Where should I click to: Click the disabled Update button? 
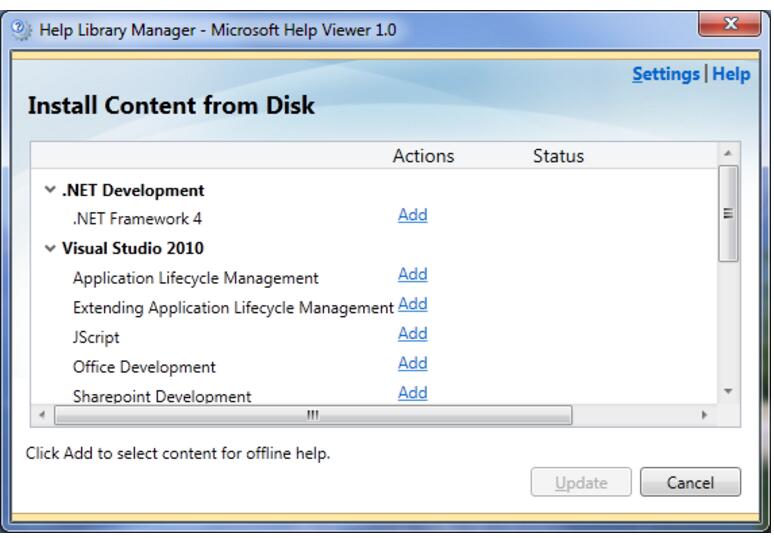(x=581, y=482)
